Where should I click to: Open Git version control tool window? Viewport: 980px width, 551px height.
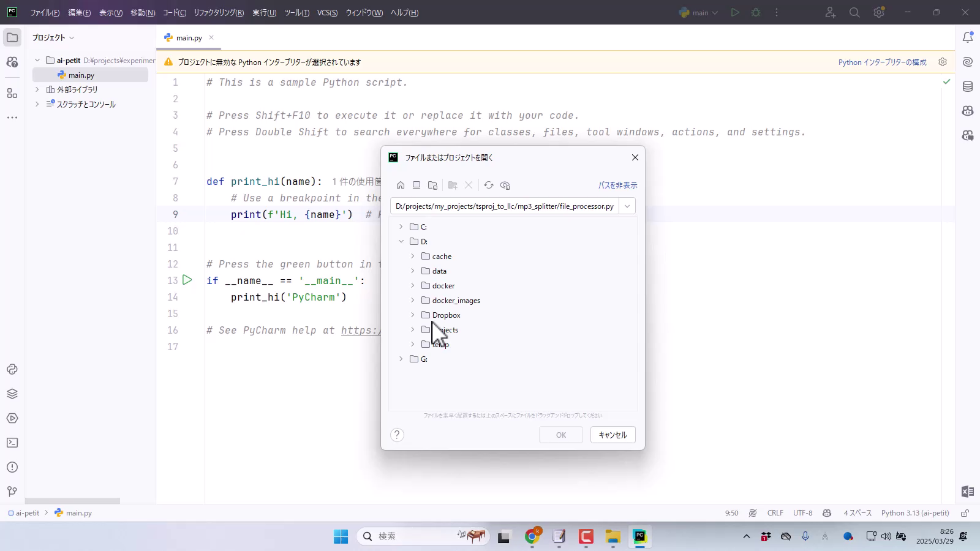tap(12, 492)
